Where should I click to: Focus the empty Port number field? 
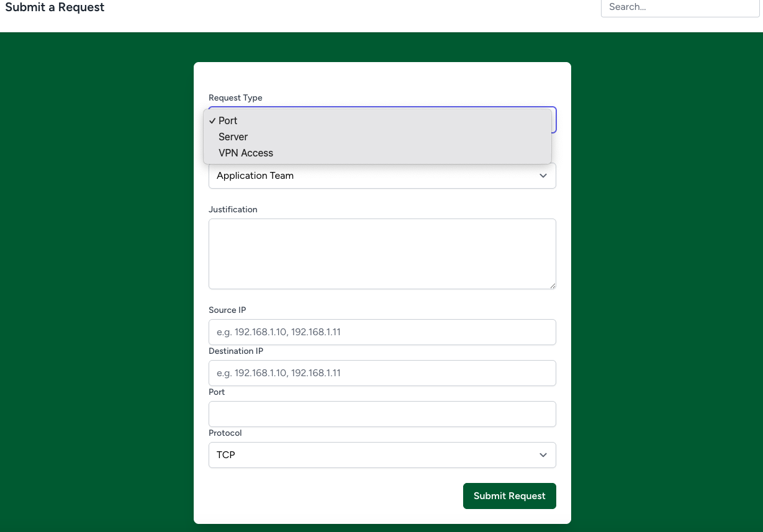click(x=382, y=414)
